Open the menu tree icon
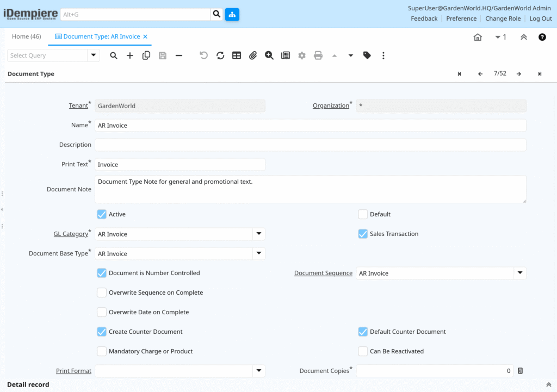The height and width of the screenshot is (392, 557). (x=232, y=14)
